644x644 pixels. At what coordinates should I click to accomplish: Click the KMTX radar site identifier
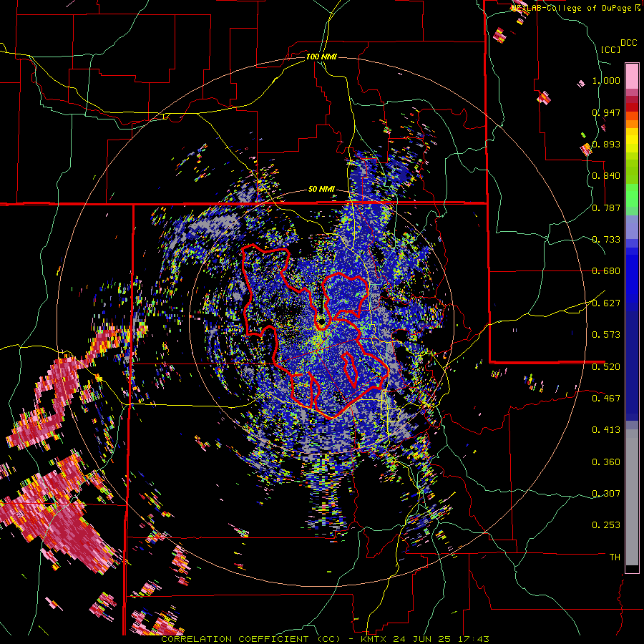coord(374,639)
